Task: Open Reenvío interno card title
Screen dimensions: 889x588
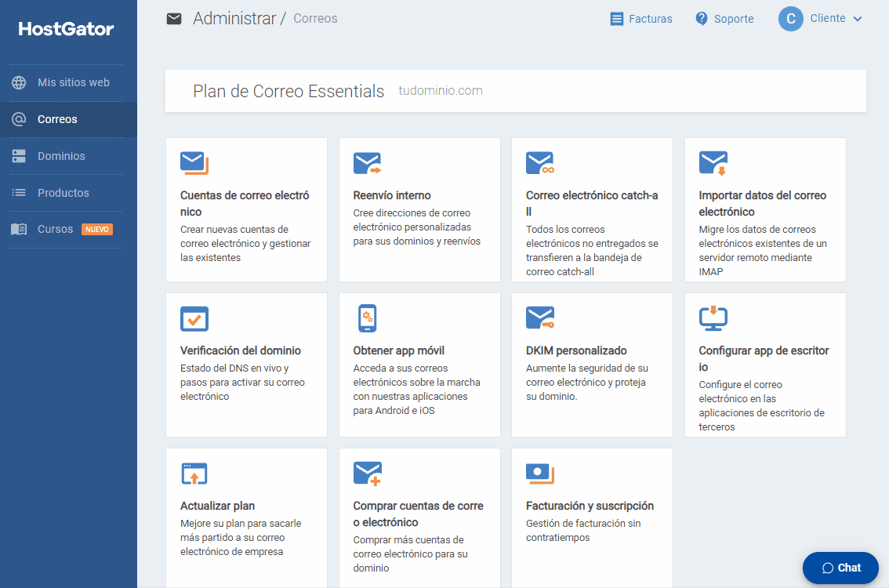Action: pyautogui.click(x=392, y=195)
